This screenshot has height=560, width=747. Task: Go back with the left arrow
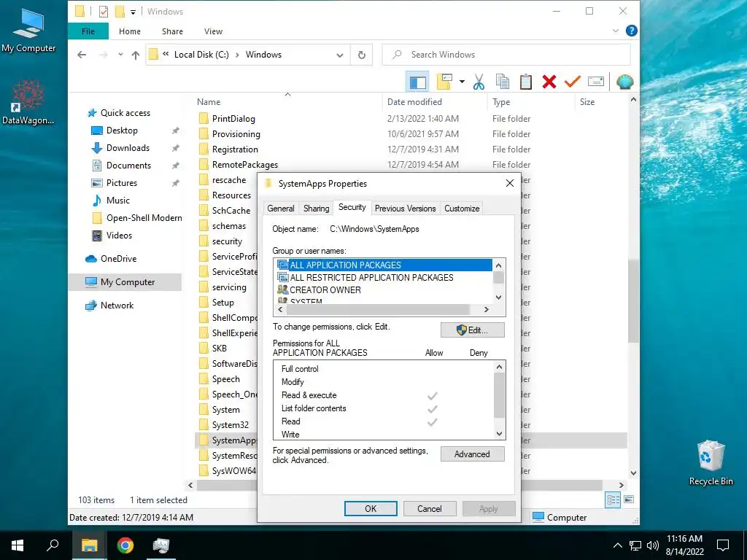tap(82, 55)
